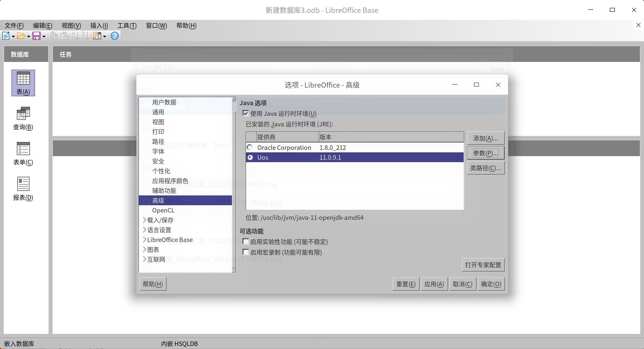Open the 视图(V) menu
644x349 pixels.
pos(71,25)
